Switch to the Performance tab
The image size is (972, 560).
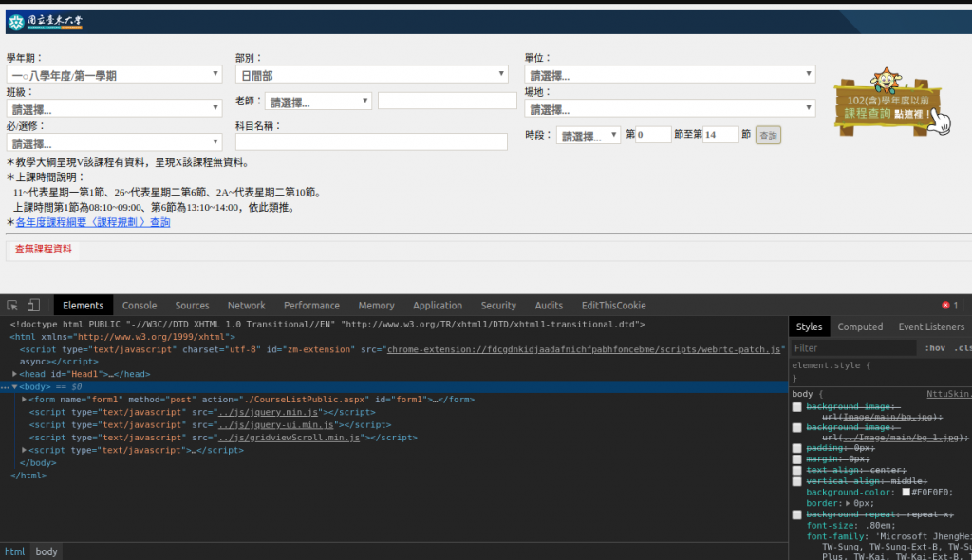(311, 305)
